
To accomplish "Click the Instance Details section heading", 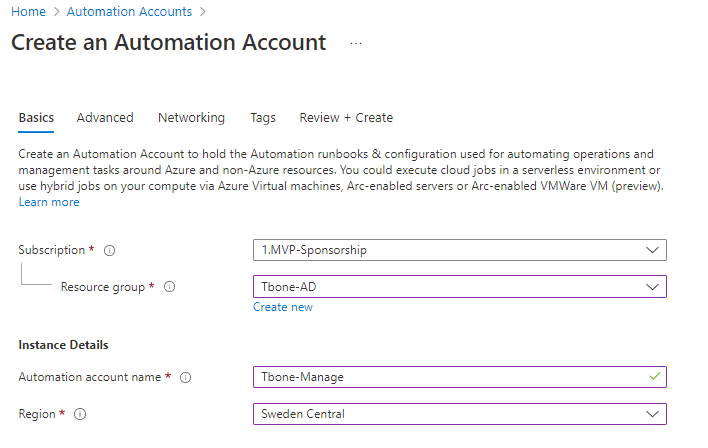I will click(x=63, y=345).
